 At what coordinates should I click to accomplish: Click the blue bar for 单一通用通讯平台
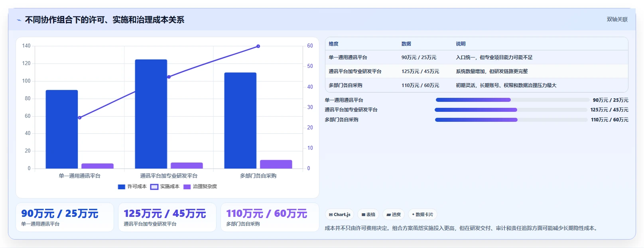click(x=62, y=129)
